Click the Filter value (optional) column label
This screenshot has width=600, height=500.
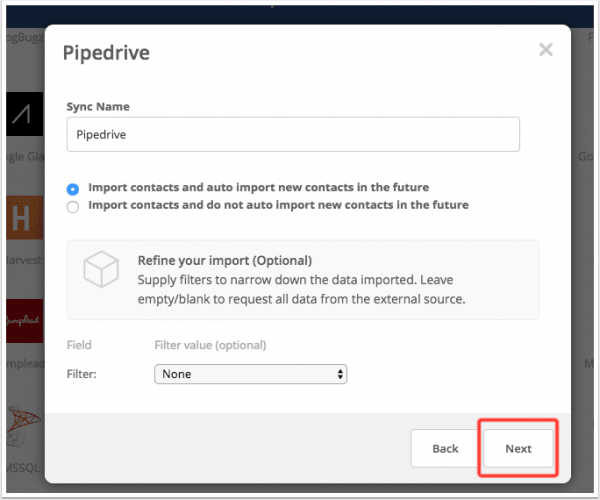[210, 345]
